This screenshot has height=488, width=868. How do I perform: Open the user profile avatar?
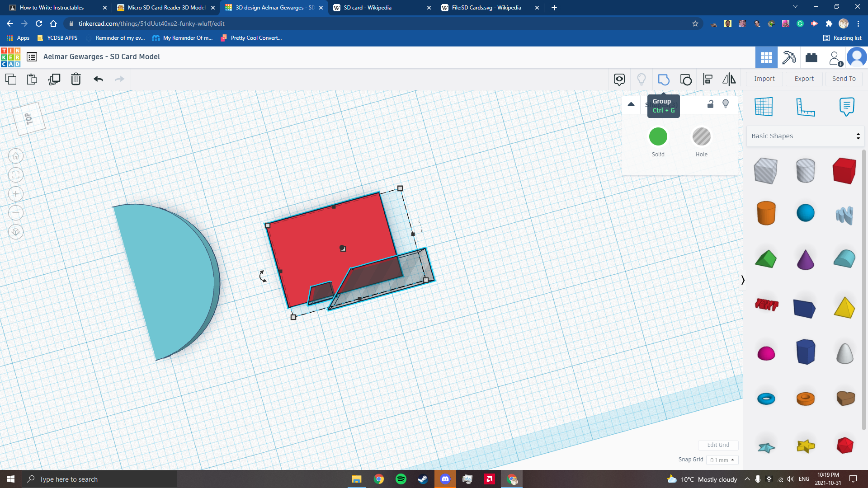(857, 57)
